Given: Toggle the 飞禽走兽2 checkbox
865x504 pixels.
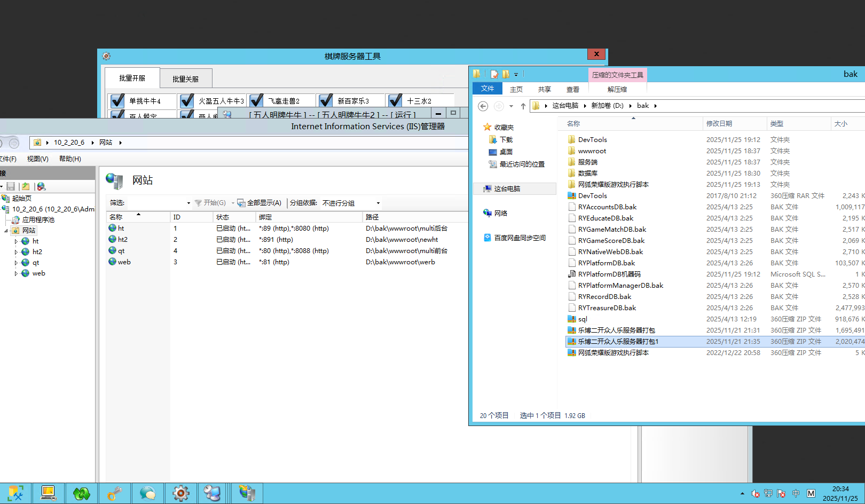Looking at the screenshot, I should (x=256, y=101).
